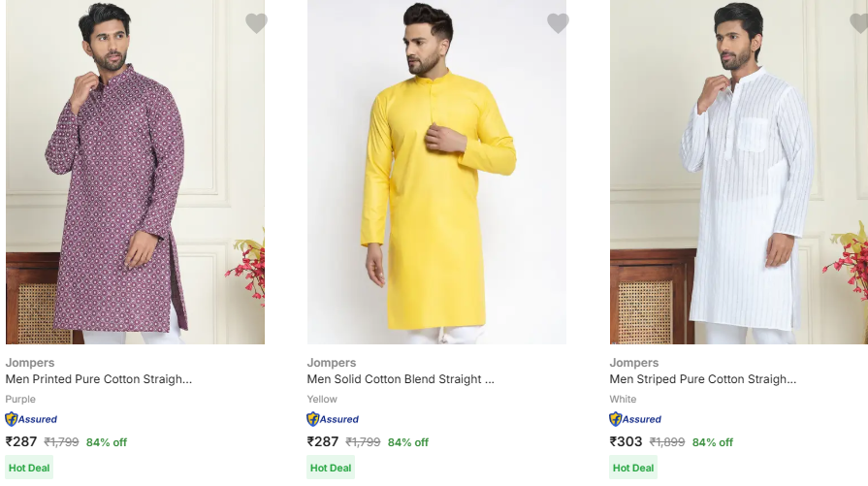Wishlist the purple printed kurta via heart

tap(256, 23)
